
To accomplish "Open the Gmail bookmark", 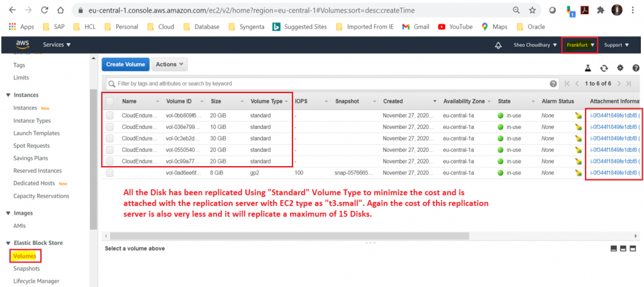I will pyautogui.click(x=416, y=26).
